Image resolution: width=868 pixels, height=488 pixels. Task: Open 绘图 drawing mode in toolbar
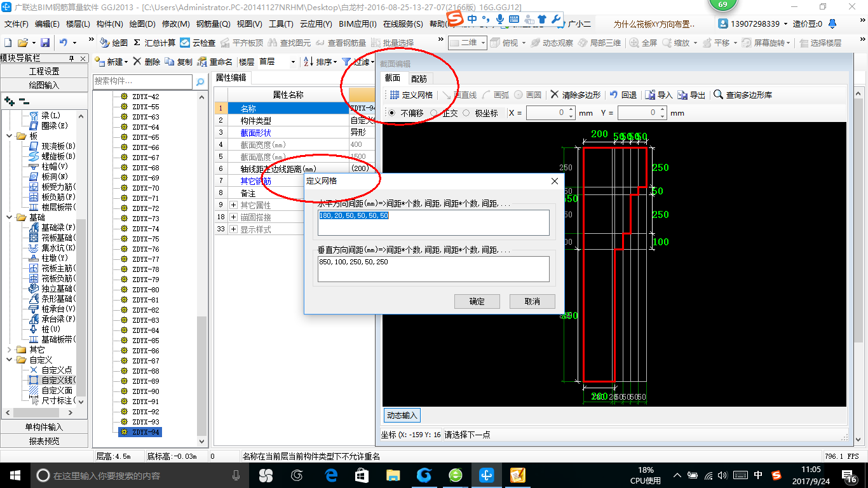pos(114,43)
